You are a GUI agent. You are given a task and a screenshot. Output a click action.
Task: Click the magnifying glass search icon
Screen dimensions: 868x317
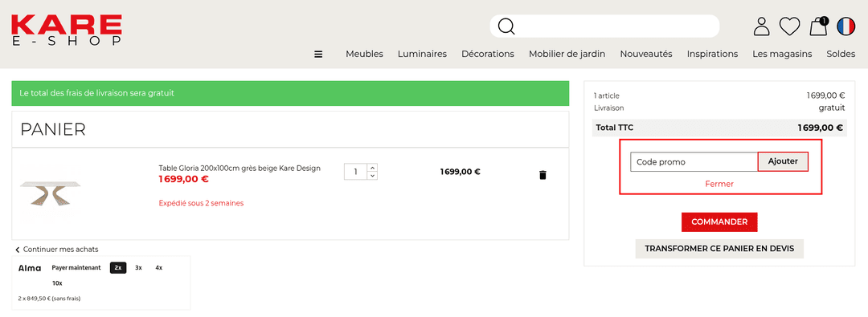coord(506,26)
